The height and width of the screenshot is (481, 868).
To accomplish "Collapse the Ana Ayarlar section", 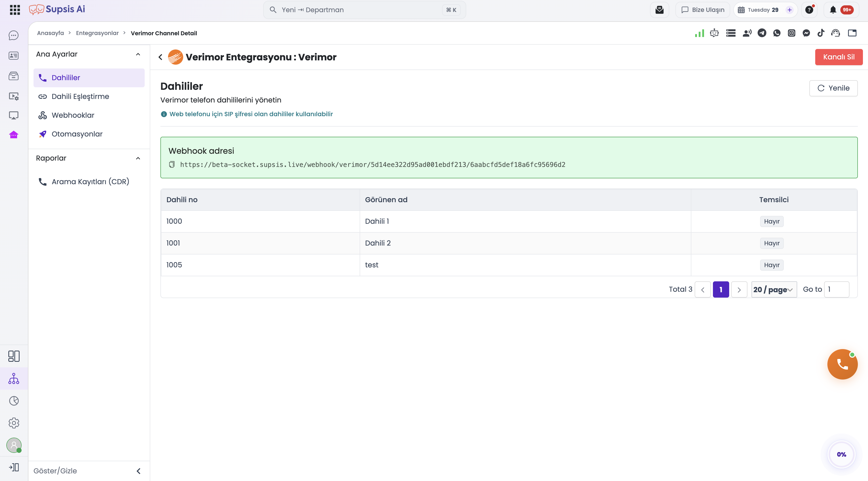I will tap(138, 54).
